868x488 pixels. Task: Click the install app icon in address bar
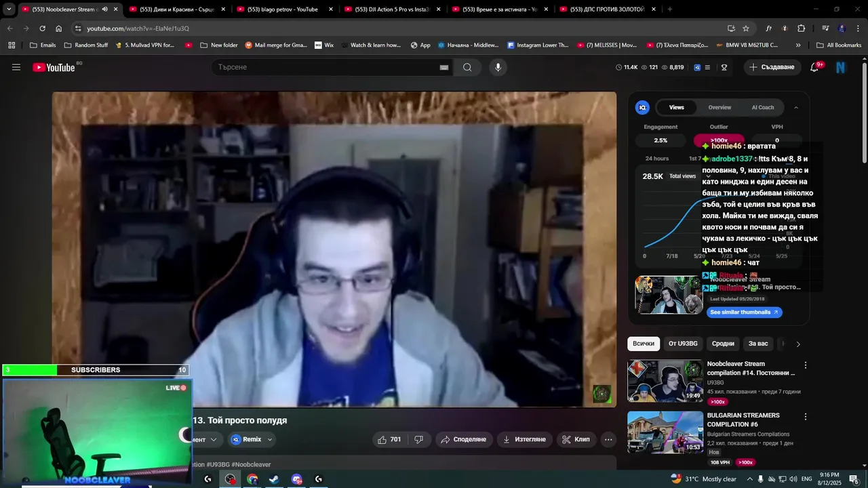731,28
